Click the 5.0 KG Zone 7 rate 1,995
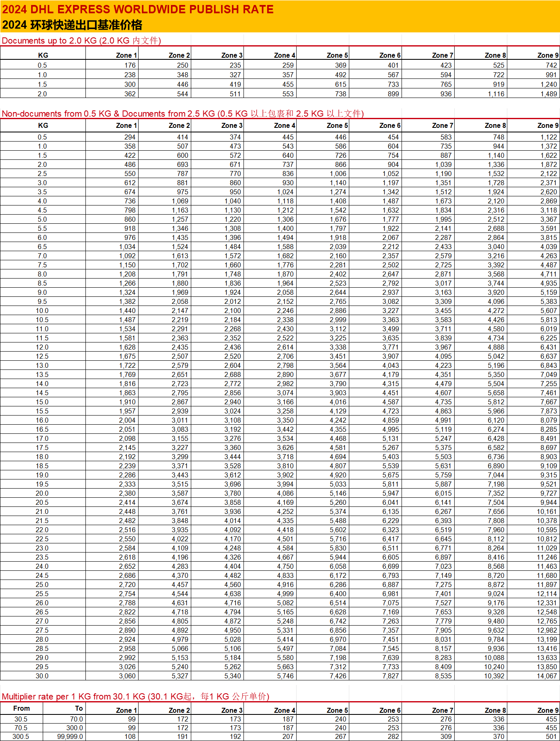Screen dimensions: 560x741 [443, 219]
